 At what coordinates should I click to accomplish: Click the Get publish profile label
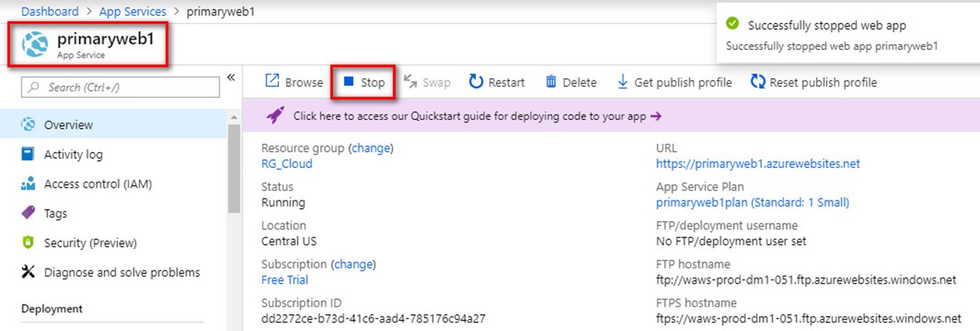coord(683,83)
